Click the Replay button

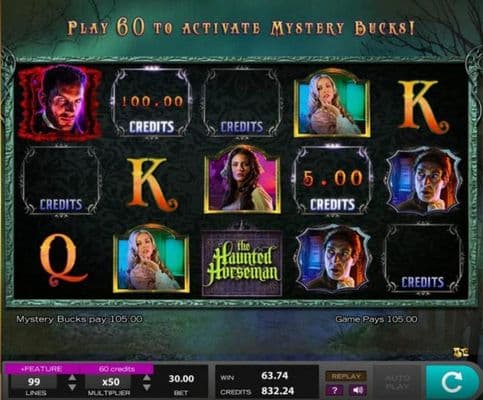346,376
